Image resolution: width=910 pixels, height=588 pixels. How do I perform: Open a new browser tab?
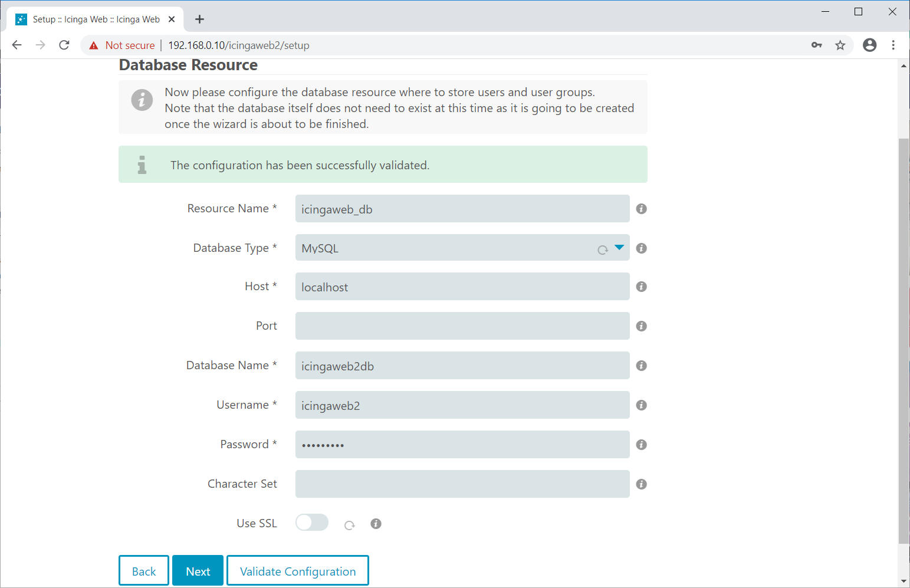coord(199,19)
